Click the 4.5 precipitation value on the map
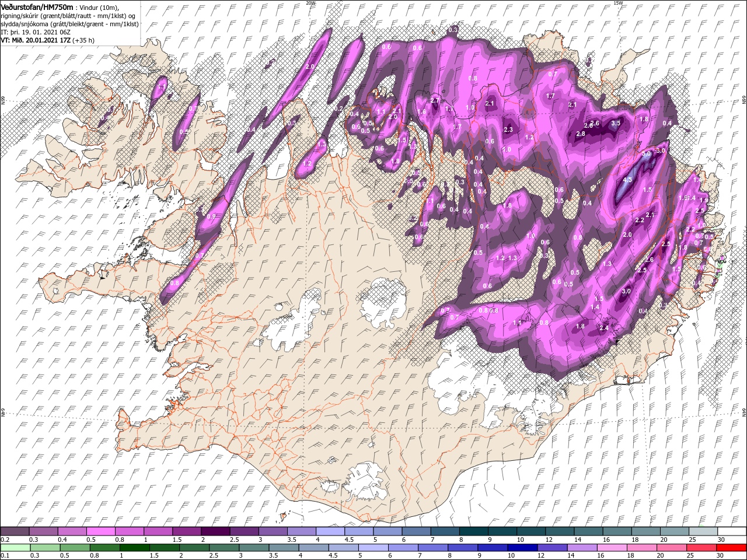The image size is (747, 560). click(x=627, y=180)
